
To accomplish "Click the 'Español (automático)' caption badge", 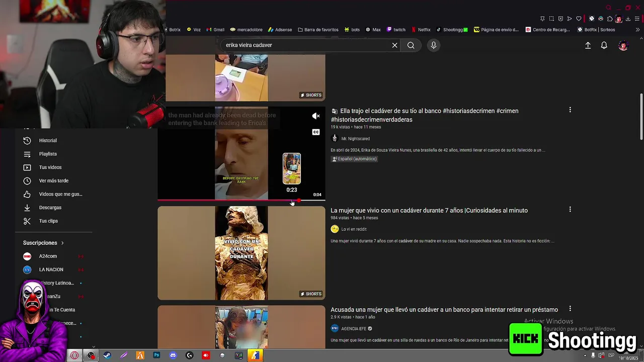I will (354, 159).
